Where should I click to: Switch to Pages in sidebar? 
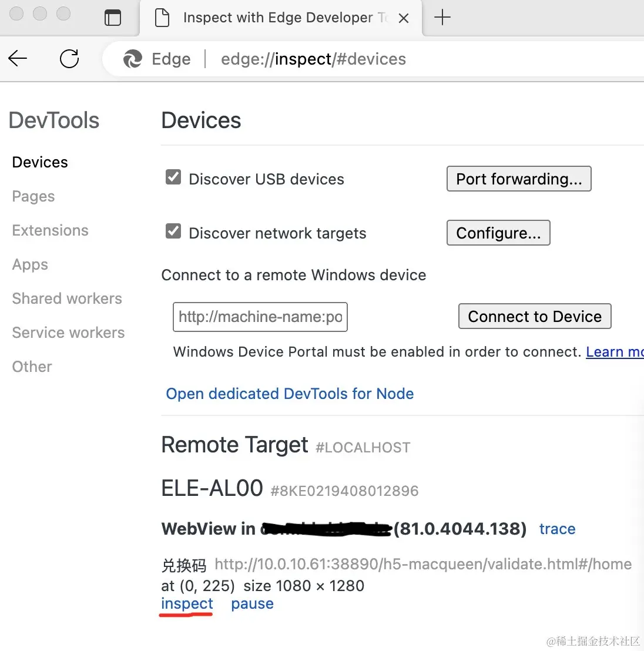[x=33, y=196]
